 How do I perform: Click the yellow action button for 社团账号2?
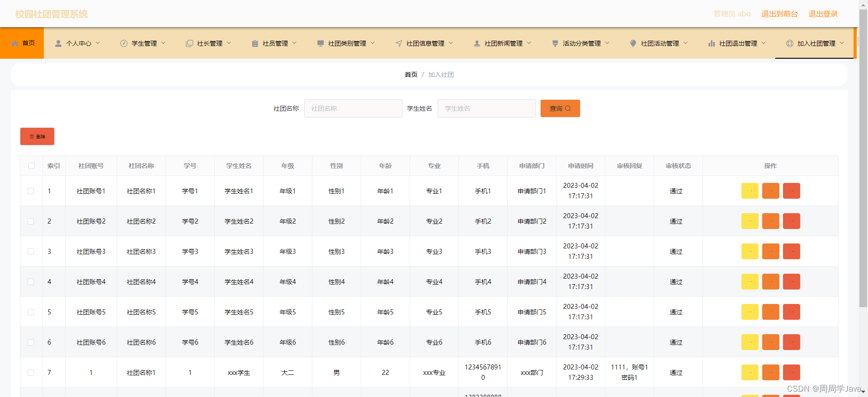pyautogui.click(x=750, y=221)
